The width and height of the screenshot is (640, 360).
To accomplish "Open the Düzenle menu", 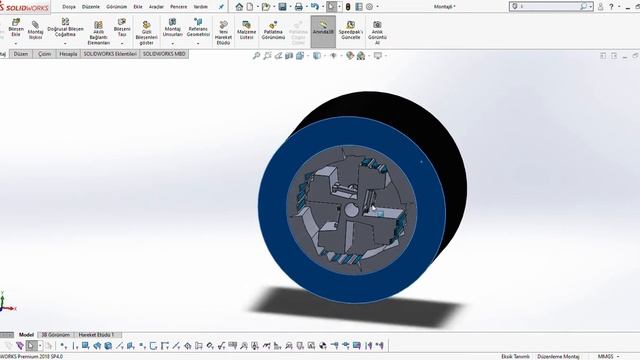I will [x=91, y=7].
